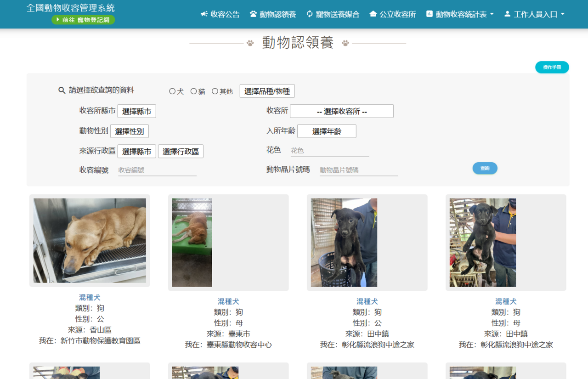Select the 其他 radio button
The width and height of the screenshot is (588, 379).
click(x=215, y=91)
